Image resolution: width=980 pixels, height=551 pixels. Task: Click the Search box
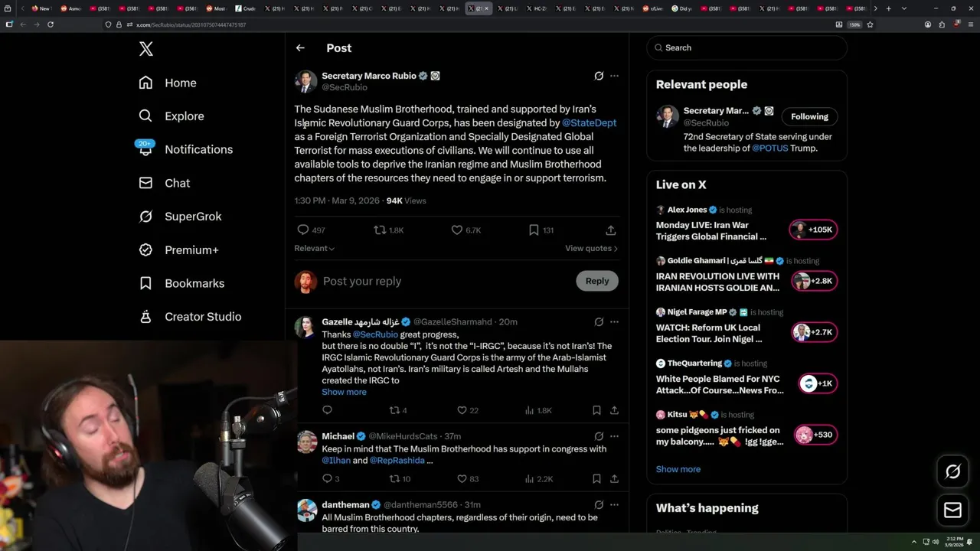click(746, 47)
